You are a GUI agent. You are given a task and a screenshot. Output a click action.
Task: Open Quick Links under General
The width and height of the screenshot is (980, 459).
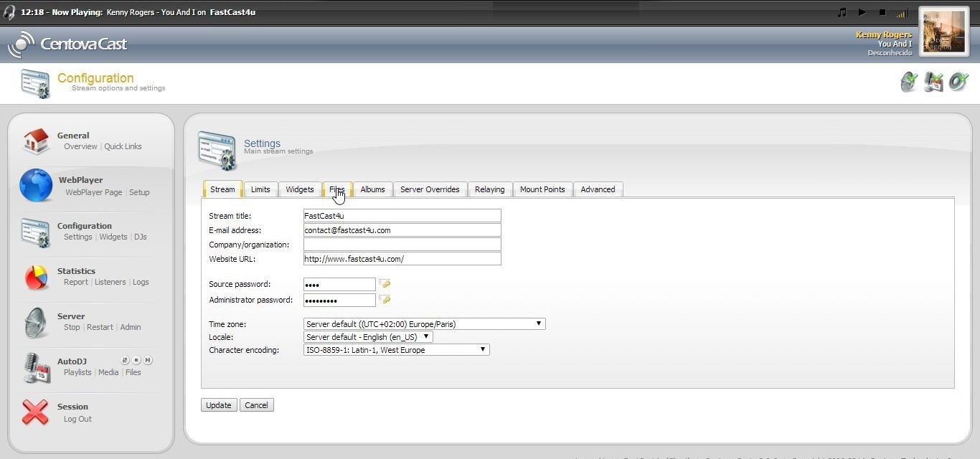click(x=123, y=146)
